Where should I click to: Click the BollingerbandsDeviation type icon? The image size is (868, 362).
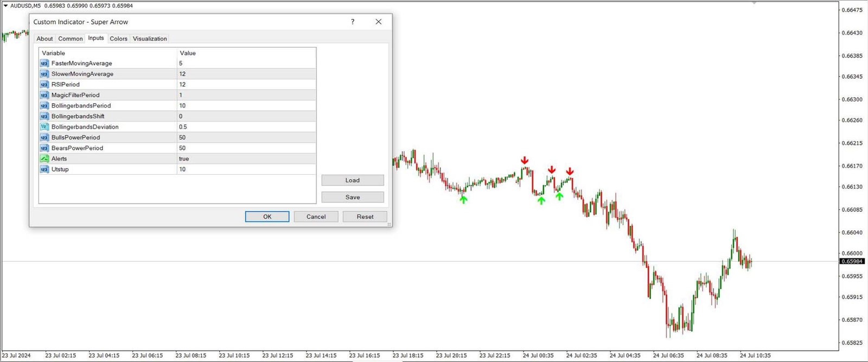(44, 127)
